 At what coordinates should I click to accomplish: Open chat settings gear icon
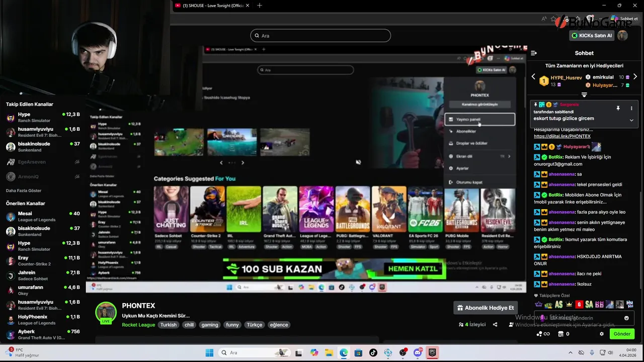601,334
